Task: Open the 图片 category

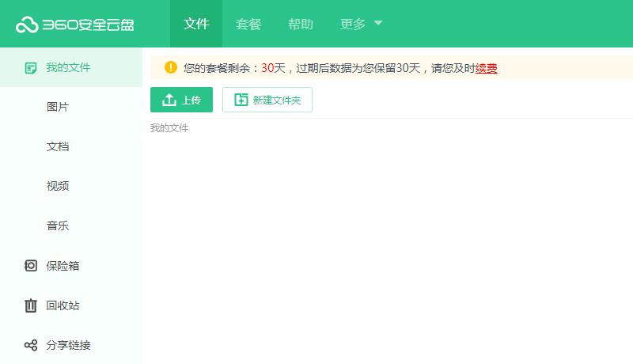Action: (57, 107)
